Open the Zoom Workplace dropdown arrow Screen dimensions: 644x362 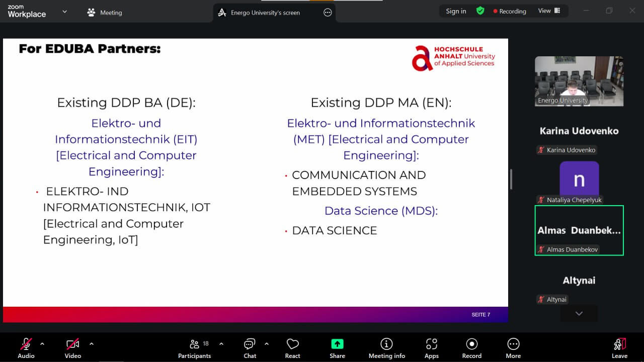(x=64, y=12)
